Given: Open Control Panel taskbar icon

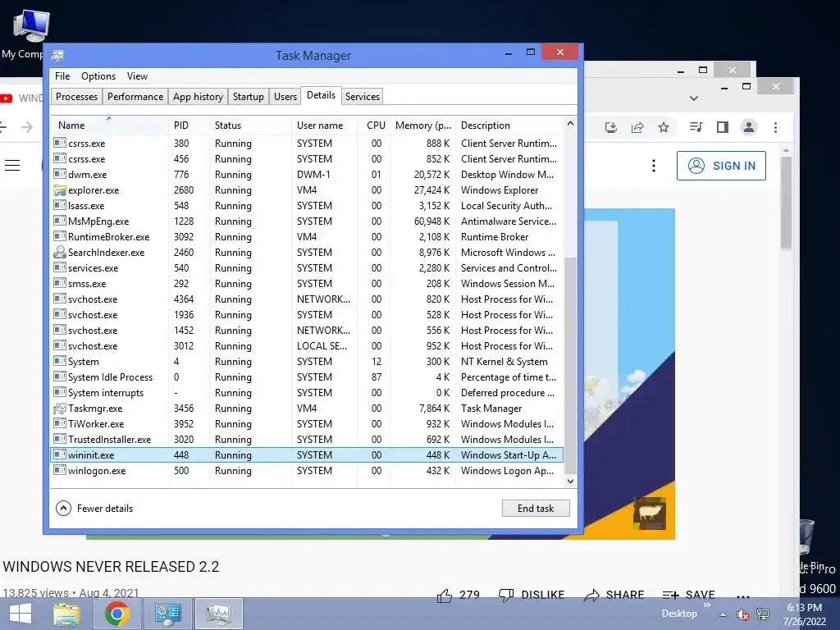Looking at the screenshot, I should click(x=167, y=614).
